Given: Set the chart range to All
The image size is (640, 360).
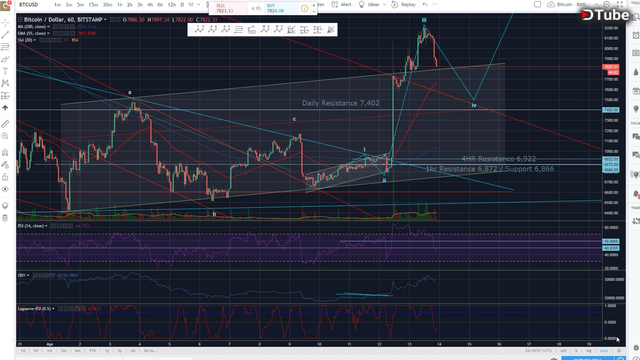Looking at the screenshot, I should tap(133, 351).
